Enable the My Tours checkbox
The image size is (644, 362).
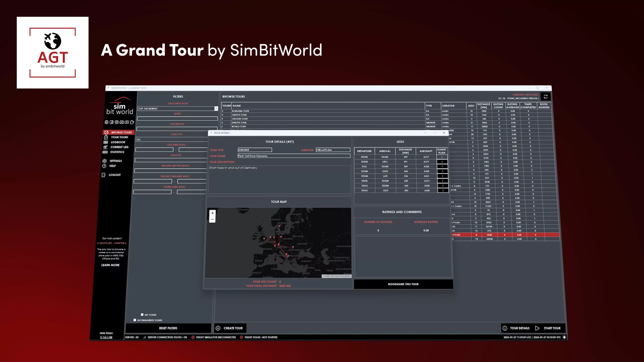[x=142, y=314]
